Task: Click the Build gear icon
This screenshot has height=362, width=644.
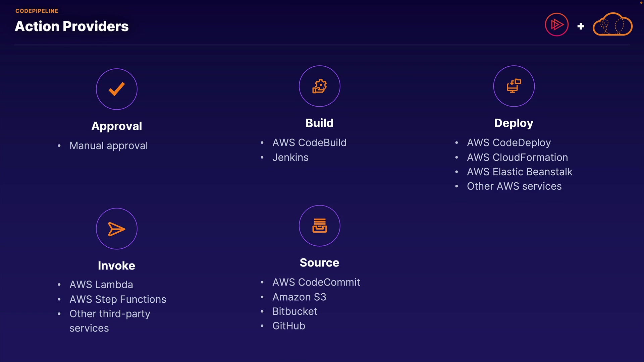Action: point(319,86)
